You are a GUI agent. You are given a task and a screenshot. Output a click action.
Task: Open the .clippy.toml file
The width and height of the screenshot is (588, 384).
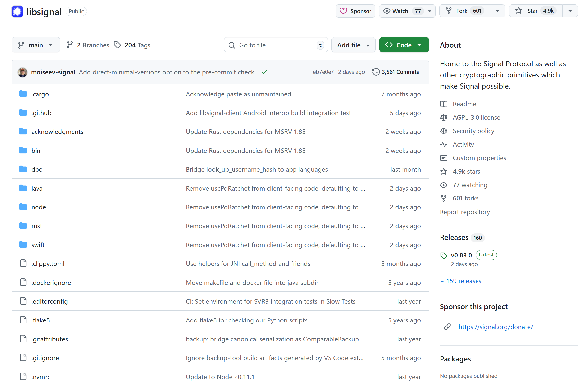point(48,264)
